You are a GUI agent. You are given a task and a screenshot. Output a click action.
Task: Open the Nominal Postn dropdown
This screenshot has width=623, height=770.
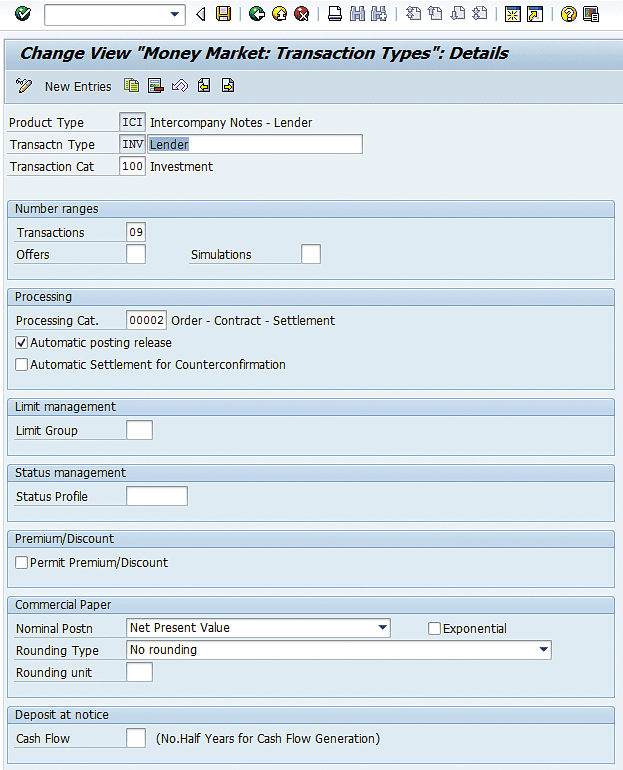(383, 628)
